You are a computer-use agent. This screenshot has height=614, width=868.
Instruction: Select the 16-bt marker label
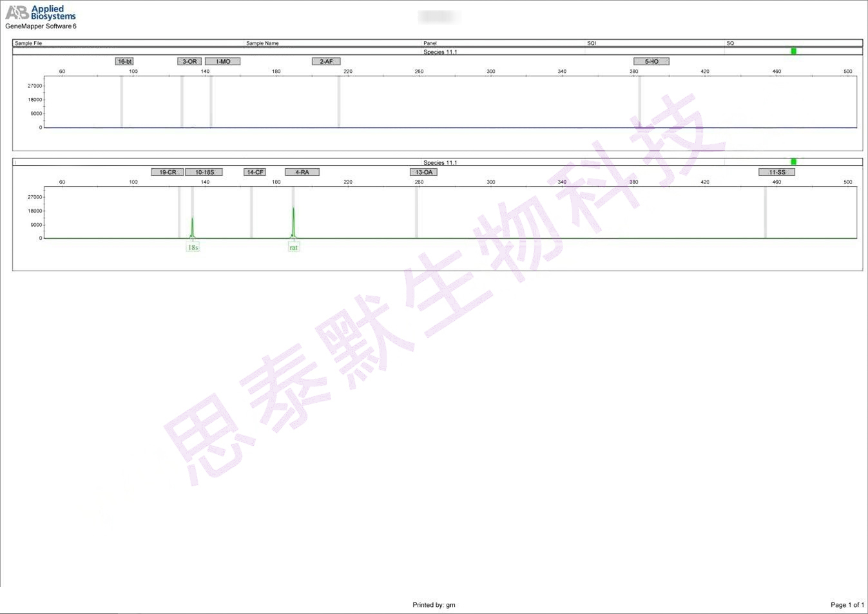coord(124,61)
